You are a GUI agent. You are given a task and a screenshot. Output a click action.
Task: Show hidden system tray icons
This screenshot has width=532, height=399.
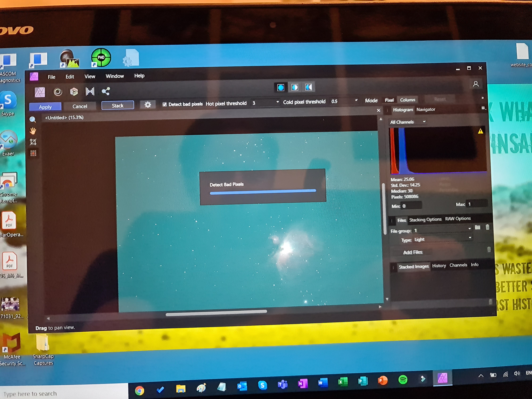coord(481,376)
